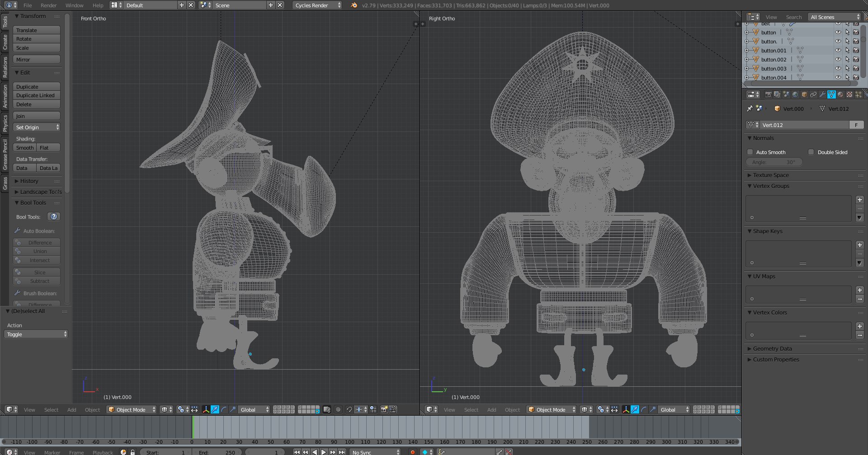Expand Custom Properties panel
Viewport: 868px width, 455px height.
[775, 359]
